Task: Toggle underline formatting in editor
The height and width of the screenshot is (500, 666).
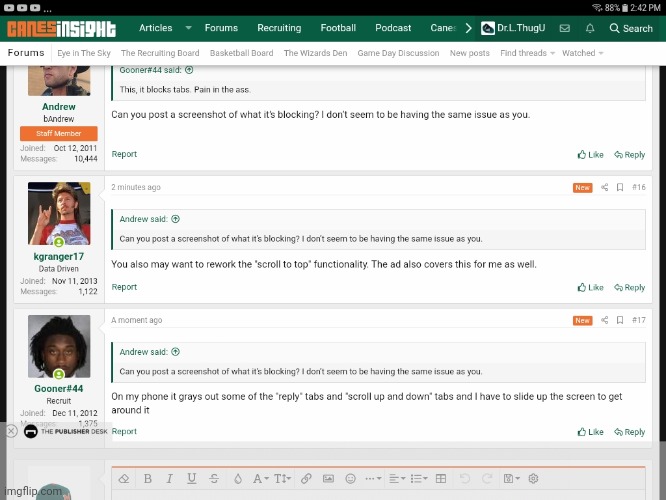Action: (x=191, y=479)
